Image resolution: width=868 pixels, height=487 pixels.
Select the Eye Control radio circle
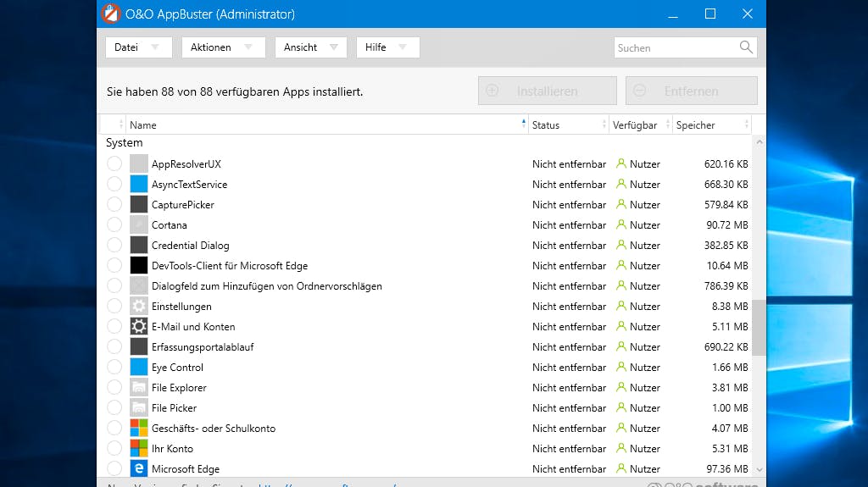point(114,368)
